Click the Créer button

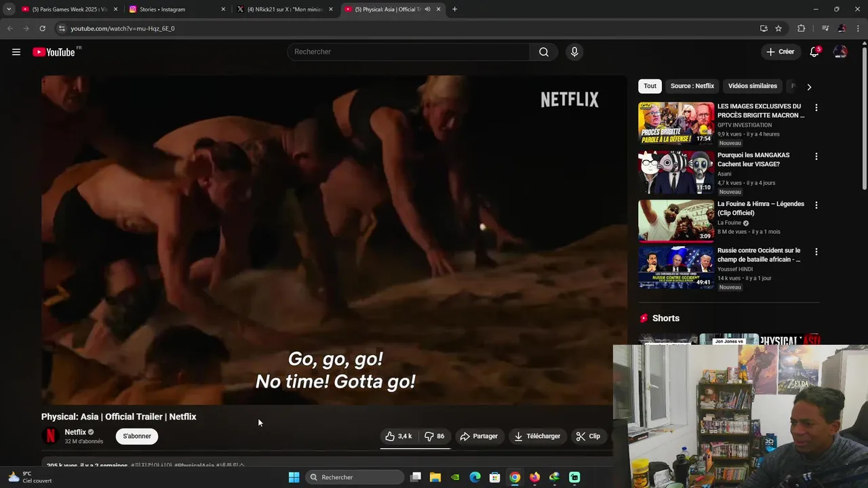tap(780, 52)
